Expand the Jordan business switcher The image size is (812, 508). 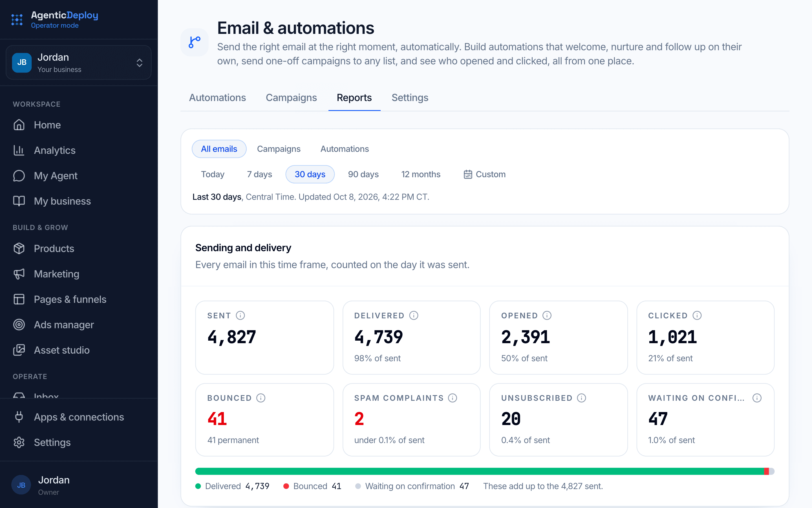(79, 62)
